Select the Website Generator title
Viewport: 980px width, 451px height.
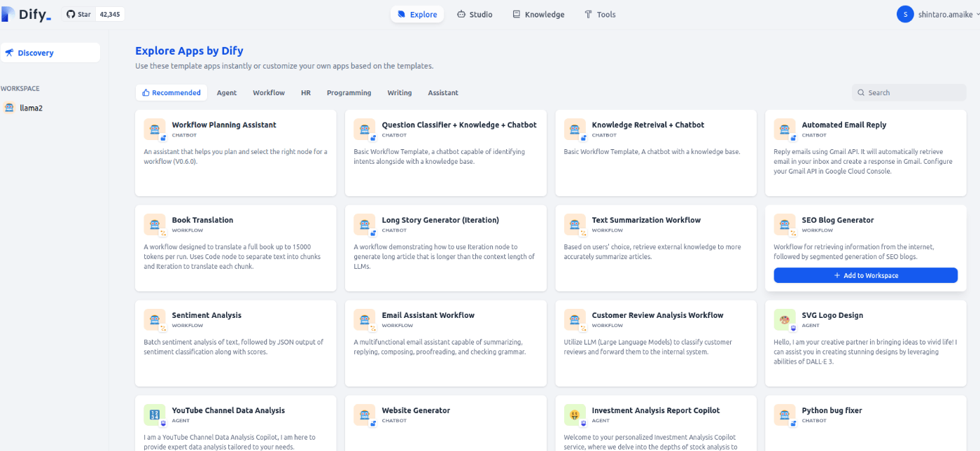click(x=416, y=410)
